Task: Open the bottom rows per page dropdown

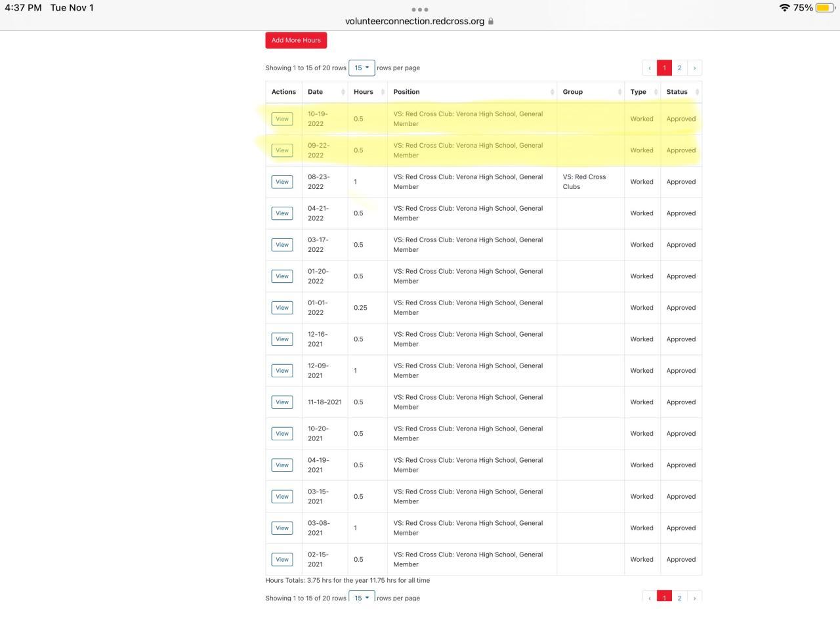Action: point(362,597)
